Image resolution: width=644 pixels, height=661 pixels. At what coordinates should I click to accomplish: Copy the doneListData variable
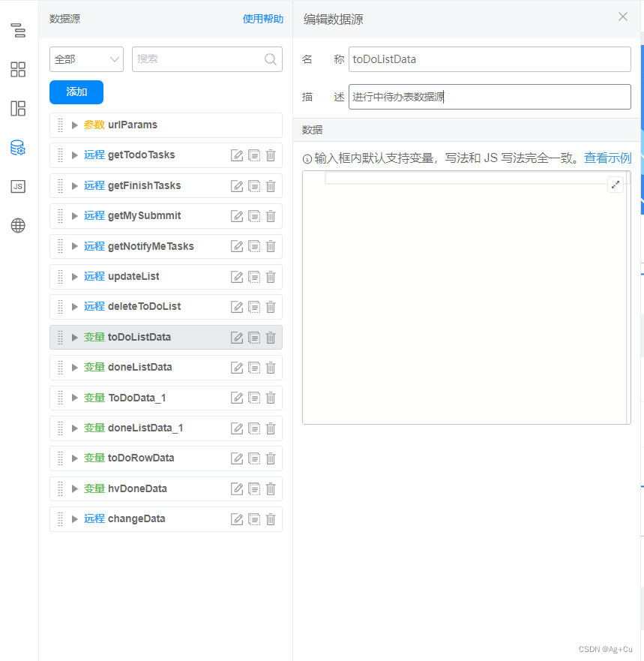254,368
